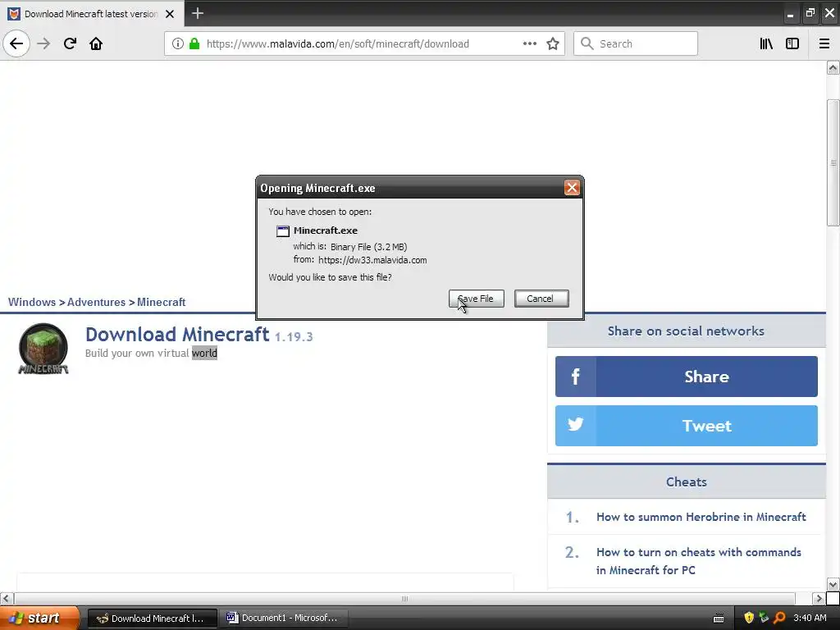Toggle the sidebar view icon
The height and width of the screenshot is (630, 840).
[792, 43]
